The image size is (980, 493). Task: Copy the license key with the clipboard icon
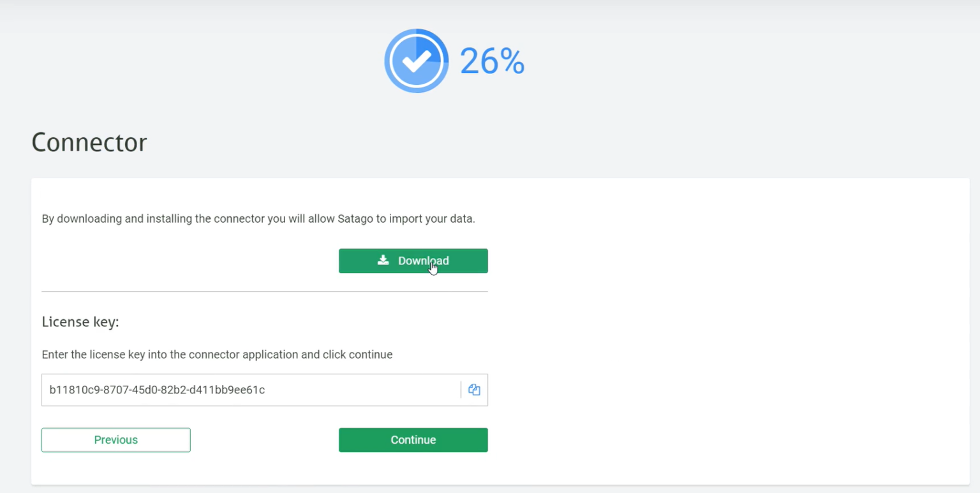click(x=474, y=390)
